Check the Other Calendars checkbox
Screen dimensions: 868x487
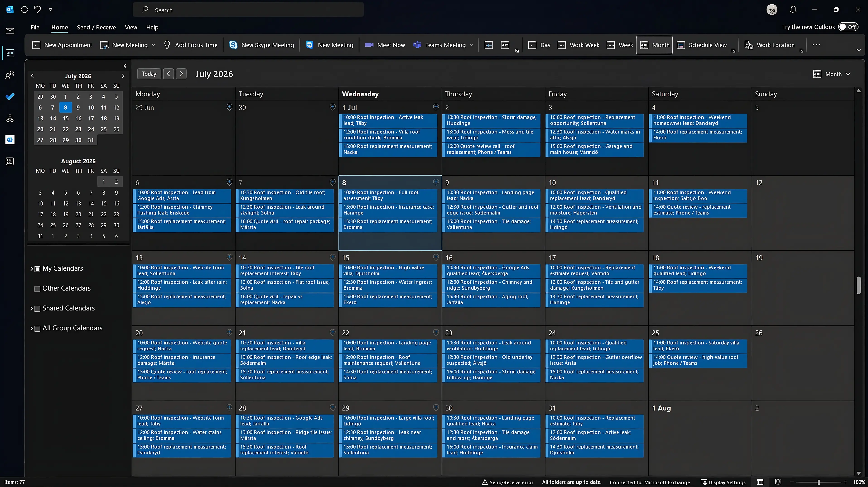37,289
